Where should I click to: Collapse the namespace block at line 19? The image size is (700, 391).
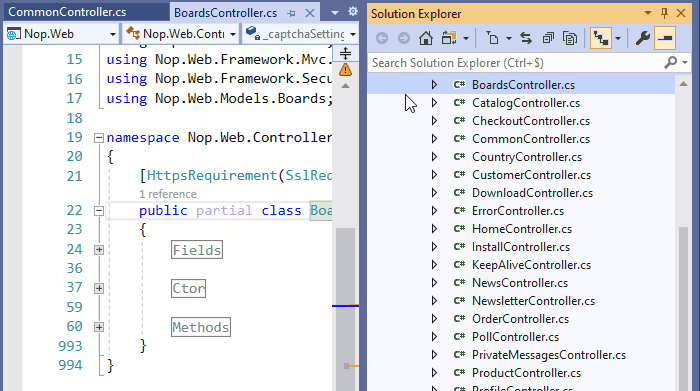pyautogui.click(x=99, y=138)
